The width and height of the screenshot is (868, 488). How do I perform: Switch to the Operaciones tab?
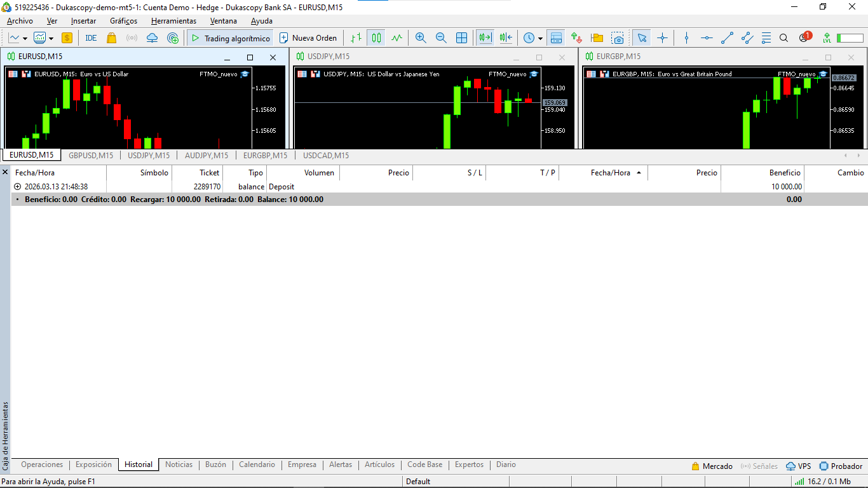[x=42, y=464]
